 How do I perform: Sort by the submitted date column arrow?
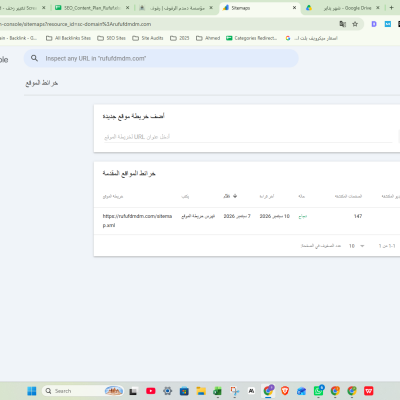click(x=235, y=196)
